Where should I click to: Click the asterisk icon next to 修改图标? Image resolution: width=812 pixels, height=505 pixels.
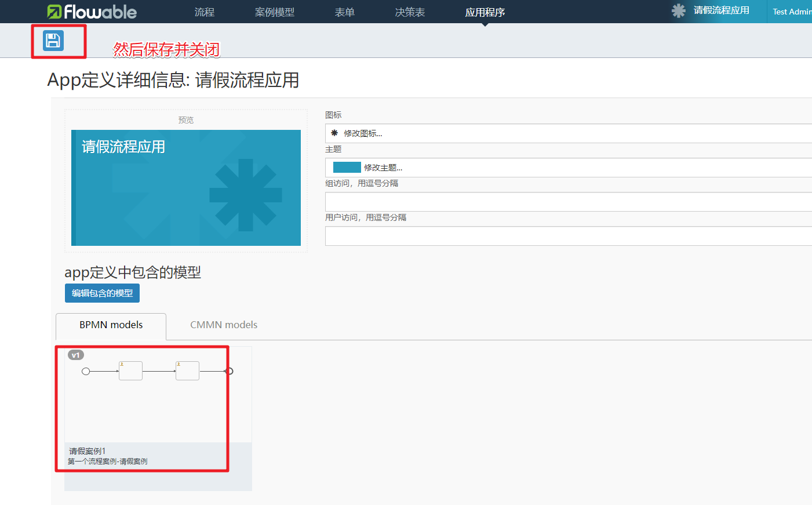tap(334, 133)
